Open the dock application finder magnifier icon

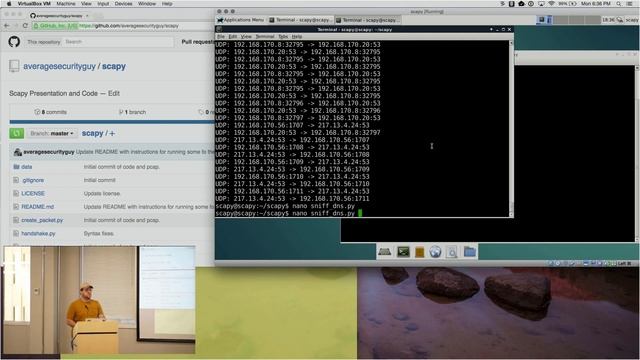452,252
